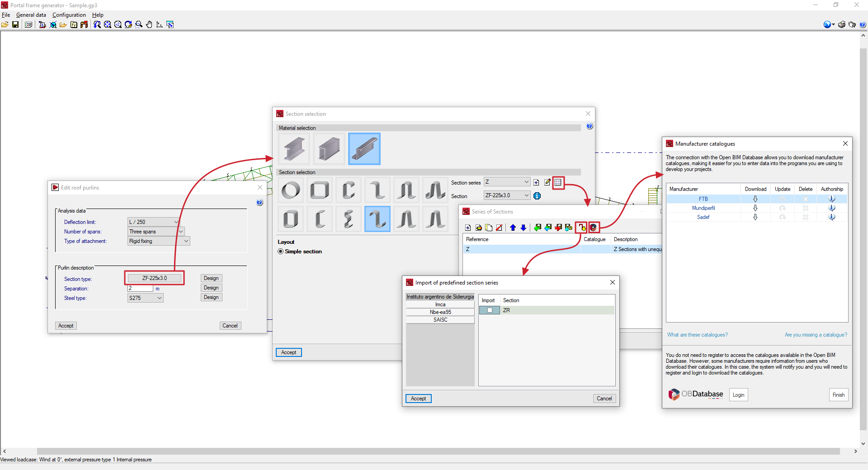
Task: Expand the Steel type S275 dropdown
Action: (x=145, y=298)
